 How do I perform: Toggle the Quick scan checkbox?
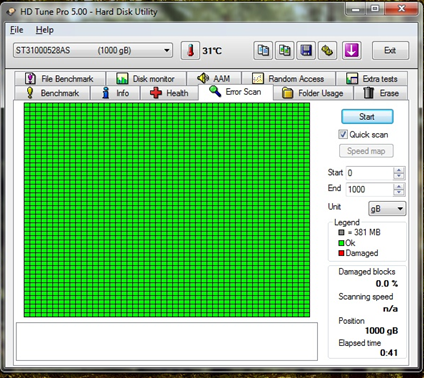[343, 134]
